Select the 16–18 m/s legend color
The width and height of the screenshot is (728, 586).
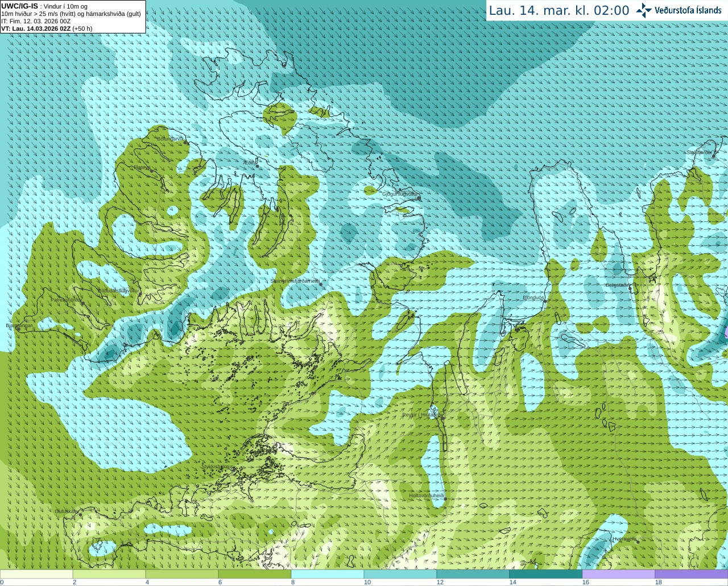tap(619, 574)
